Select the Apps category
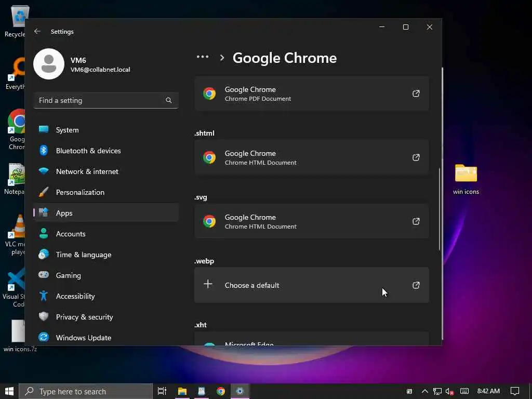The image size is (532, 399). [x=106, y=212]
